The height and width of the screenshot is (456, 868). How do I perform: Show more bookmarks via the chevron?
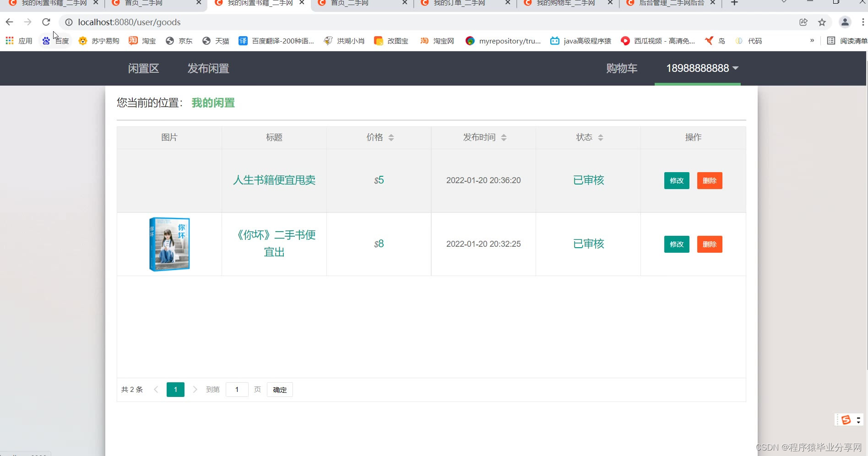[x=812, y=41]
